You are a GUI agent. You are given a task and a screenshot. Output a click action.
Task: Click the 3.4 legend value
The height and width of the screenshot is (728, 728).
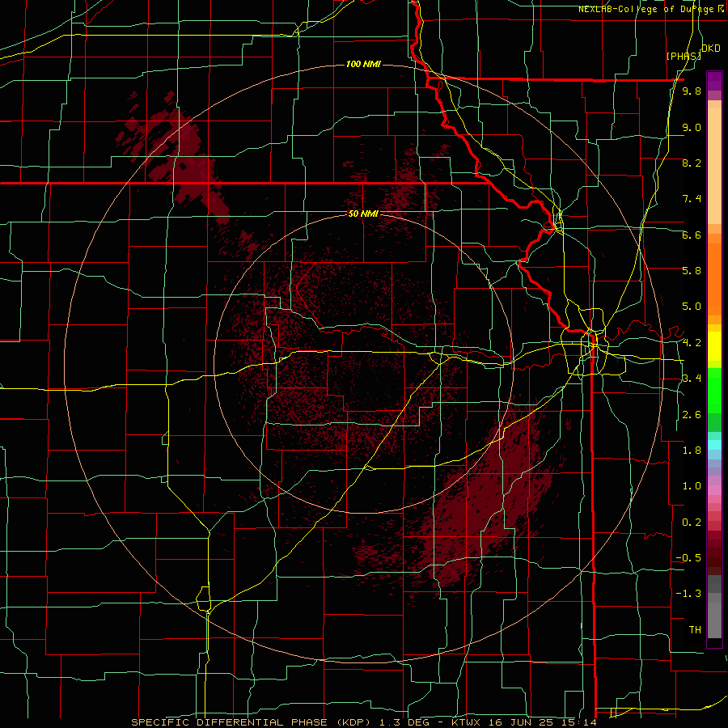(x=692, y=379)
